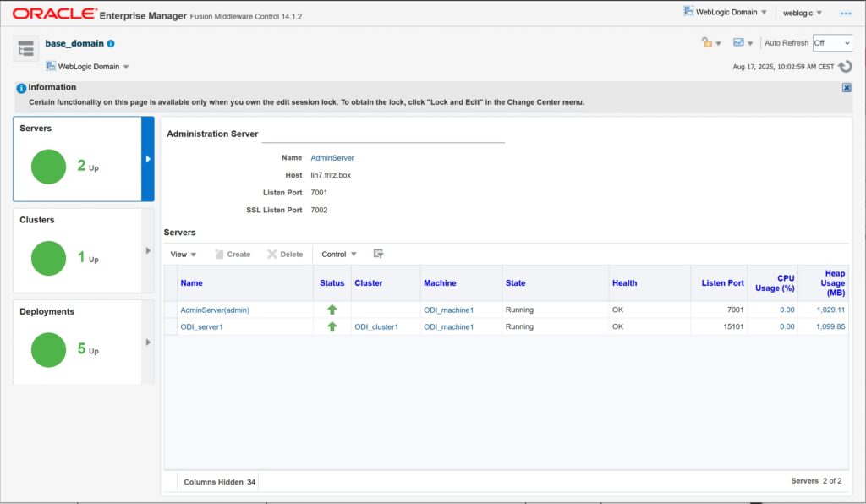This screenshot has width=866, height=504.
Task: Open ODI_machine1 link in ODI_server1 row
Action: coord(448,326)
